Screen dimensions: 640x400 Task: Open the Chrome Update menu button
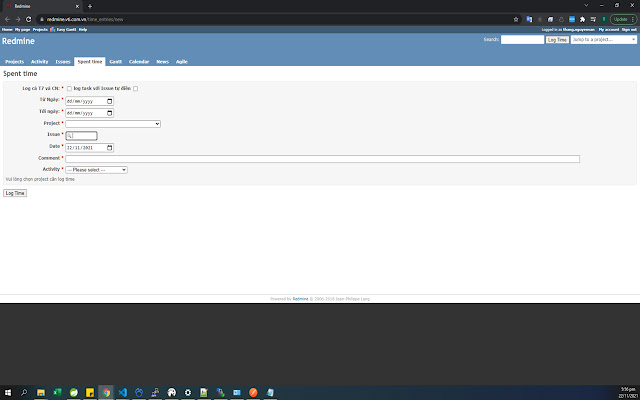623,19
